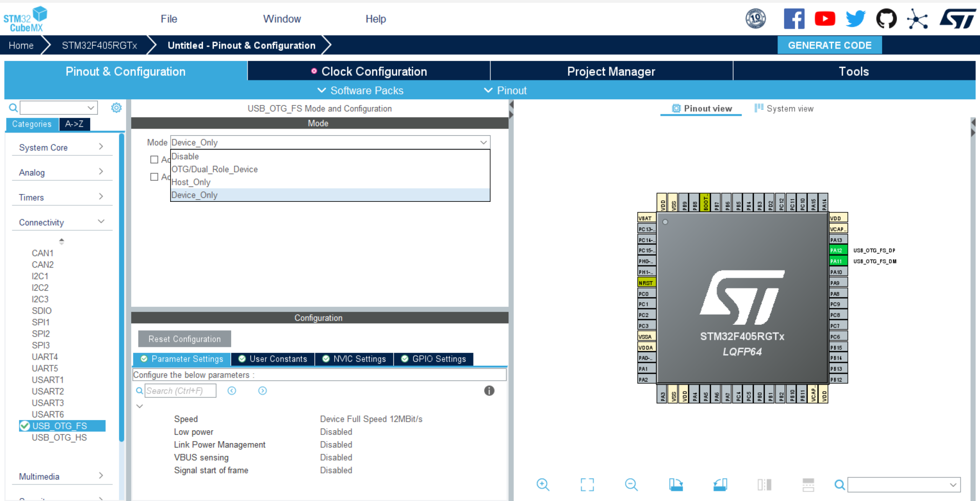Open the ST YouTube channel icon
This screenshot has height=501, width=980.
pyautogui.click(x=825, y=18)
